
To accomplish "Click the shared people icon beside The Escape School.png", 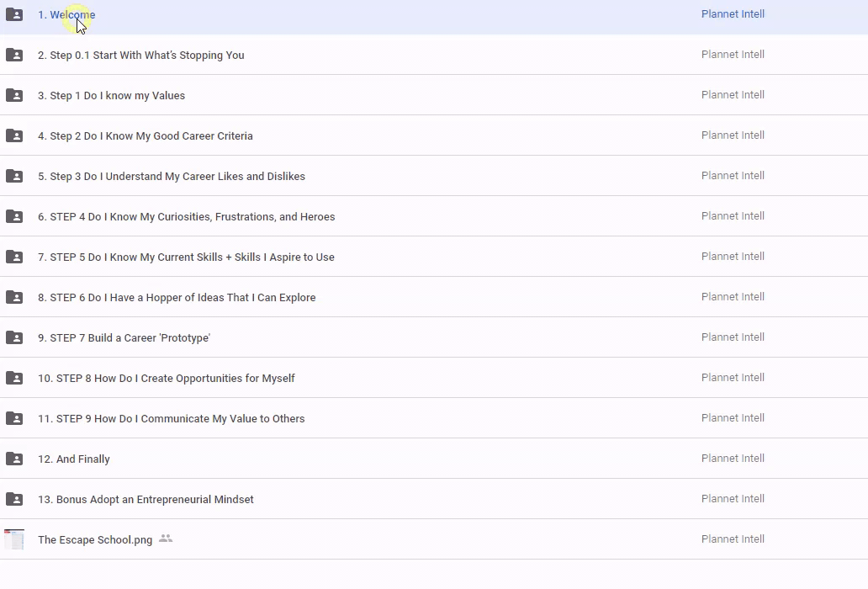I will click(x=166, y=539).
